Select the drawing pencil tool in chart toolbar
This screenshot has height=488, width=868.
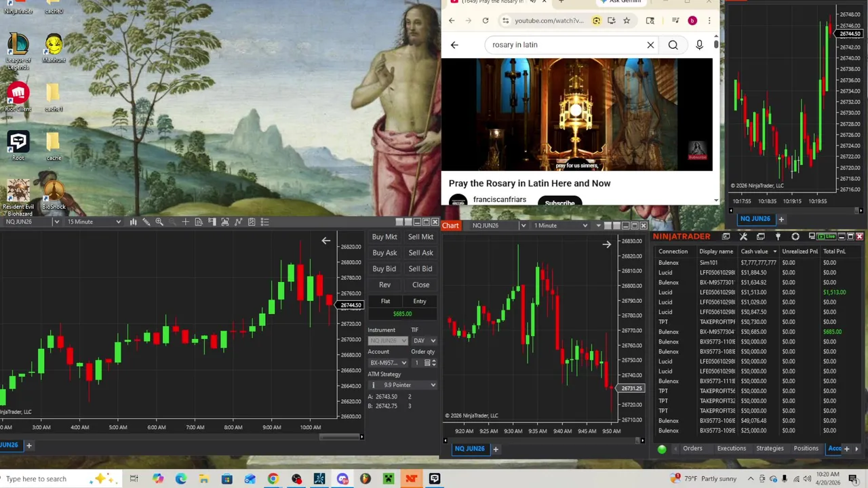coord(146,222)
